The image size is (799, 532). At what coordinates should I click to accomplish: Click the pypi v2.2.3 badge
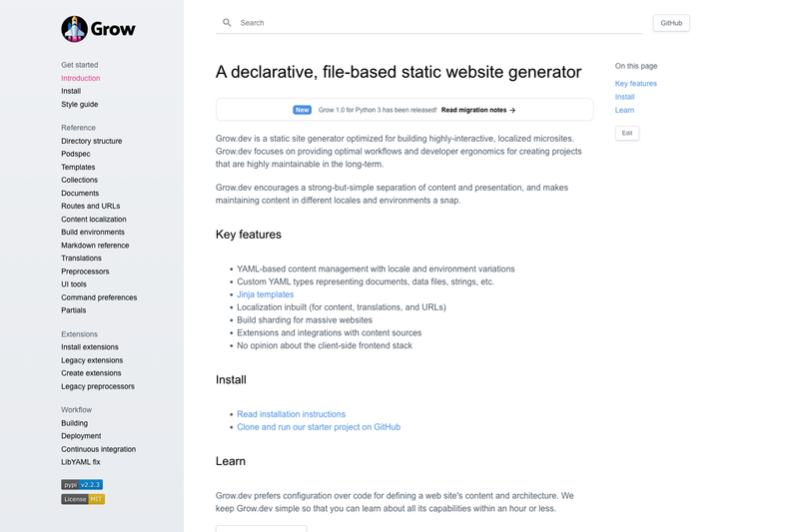82,485
